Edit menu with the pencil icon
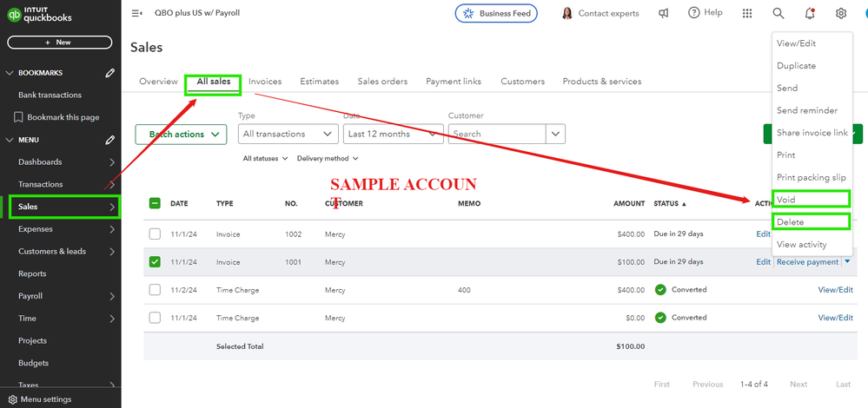 110,140
